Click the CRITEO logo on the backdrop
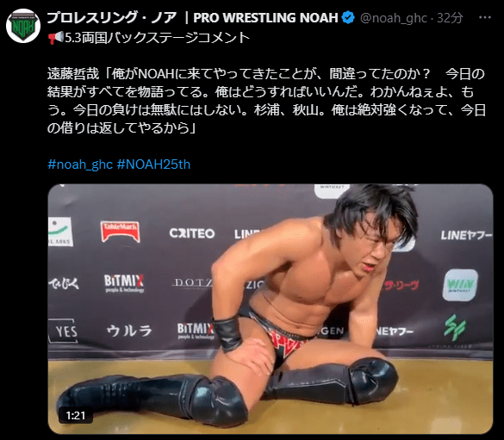504x440 pixels. click(192, 233)
